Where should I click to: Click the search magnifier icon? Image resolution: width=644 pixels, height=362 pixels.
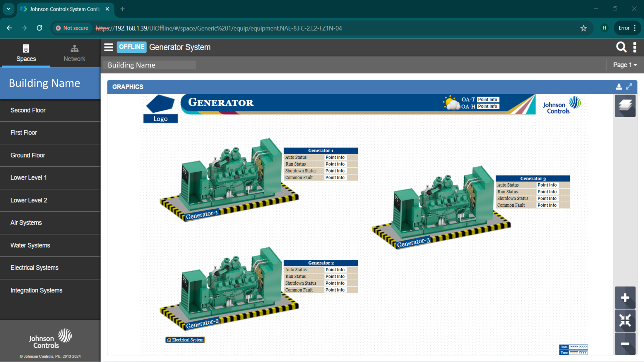tap(621, 47)
